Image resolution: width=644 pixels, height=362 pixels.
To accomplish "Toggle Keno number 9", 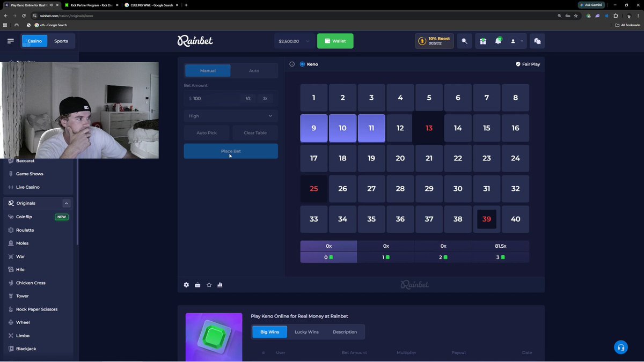I will pos(314,128).
